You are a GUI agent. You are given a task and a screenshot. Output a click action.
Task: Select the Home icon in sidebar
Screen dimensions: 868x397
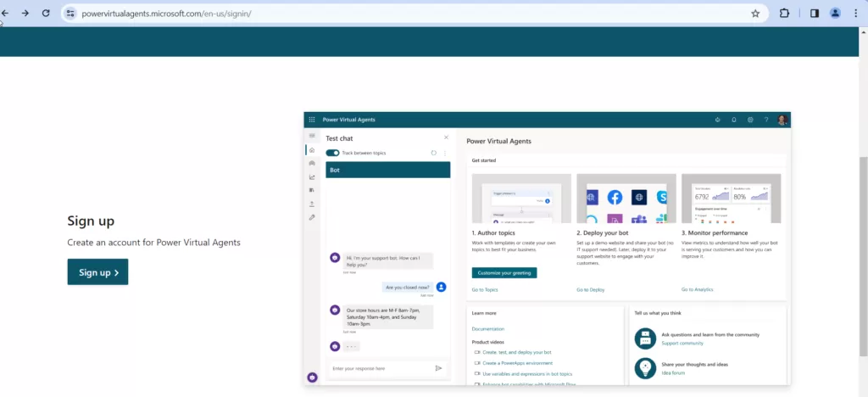(x=312, y=149)
